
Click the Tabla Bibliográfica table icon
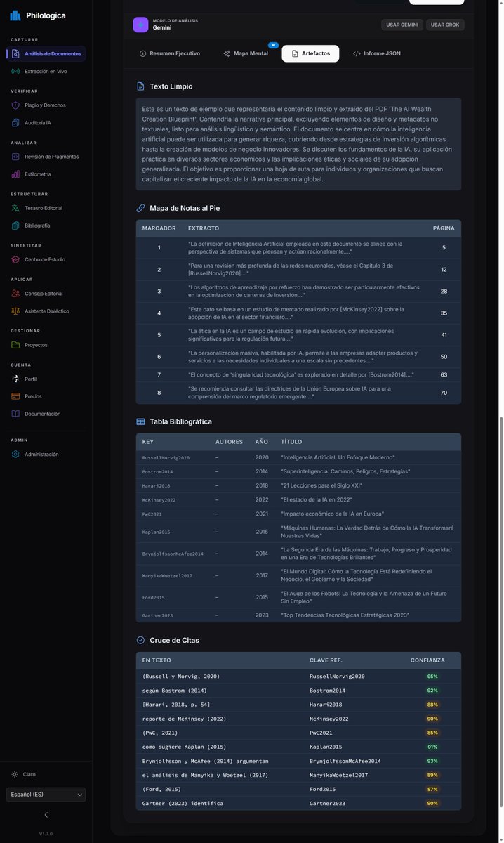pos(140,421)
